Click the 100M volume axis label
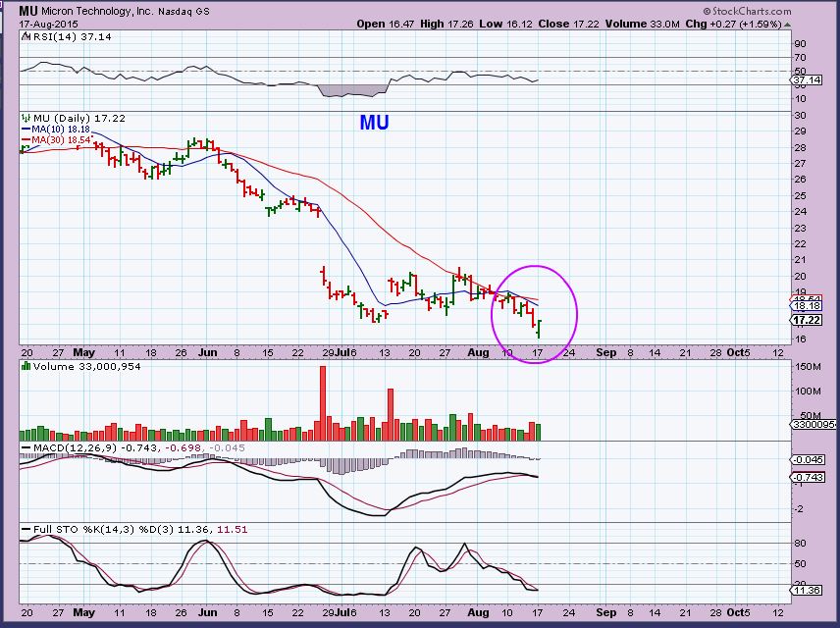This screenshot has height=628, width=840. tap(808, 392)
